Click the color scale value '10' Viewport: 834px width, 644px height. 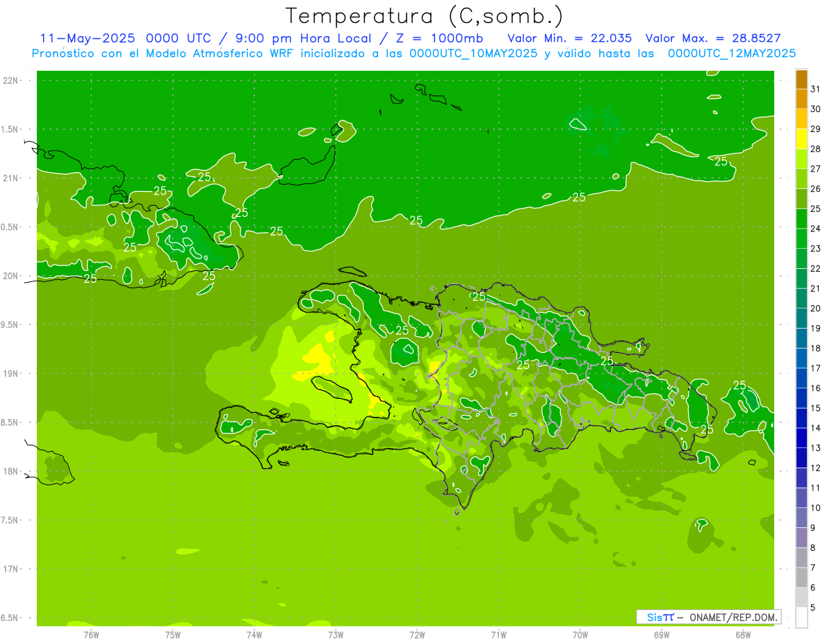[x=815, y=508]
